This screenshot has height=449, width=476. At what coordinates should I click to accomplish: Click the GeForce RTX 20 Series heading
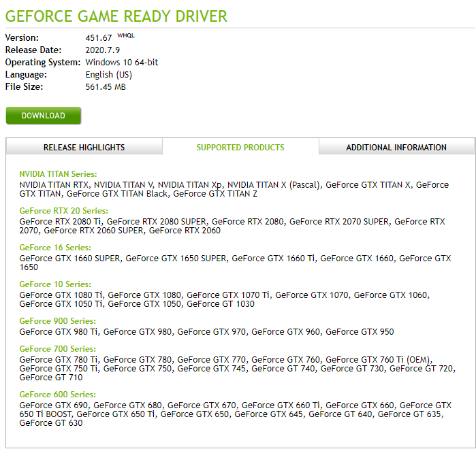(x=64, y=211)
